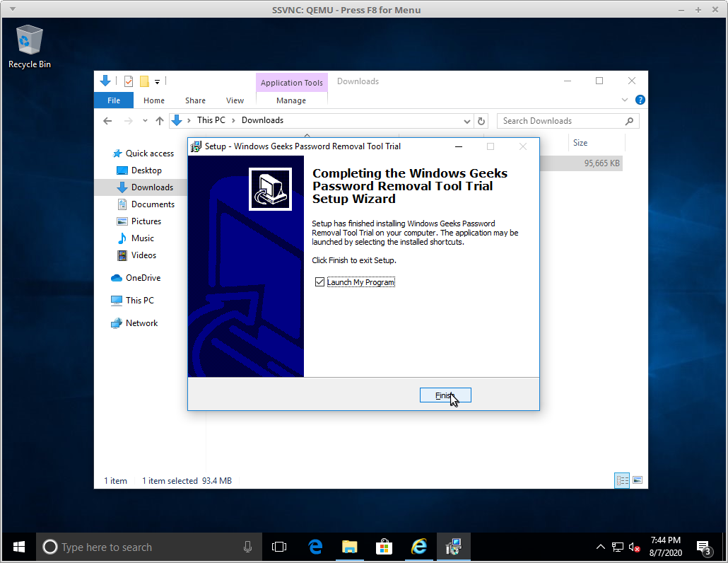
Task: Minimize the Setup wizard window
Action: click(x=459, y=146)
